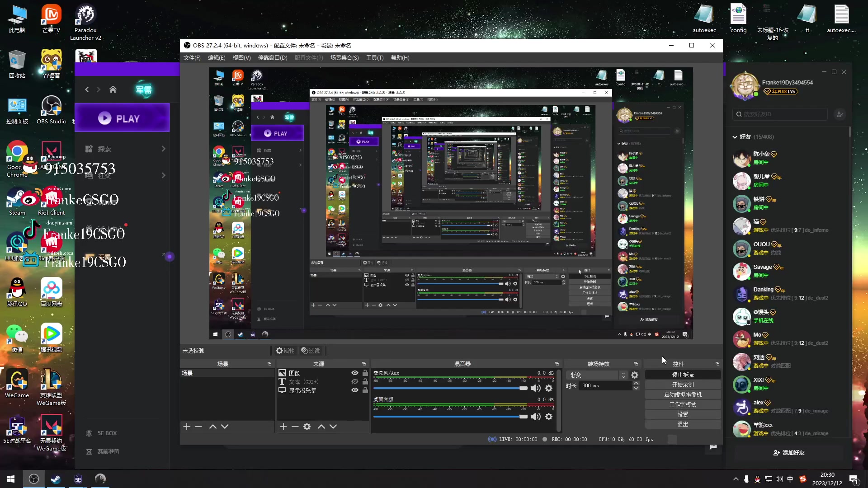Open the 视图(V) menu
The width and height of the screenshot is (868, 488).
[x=241, y=58]
